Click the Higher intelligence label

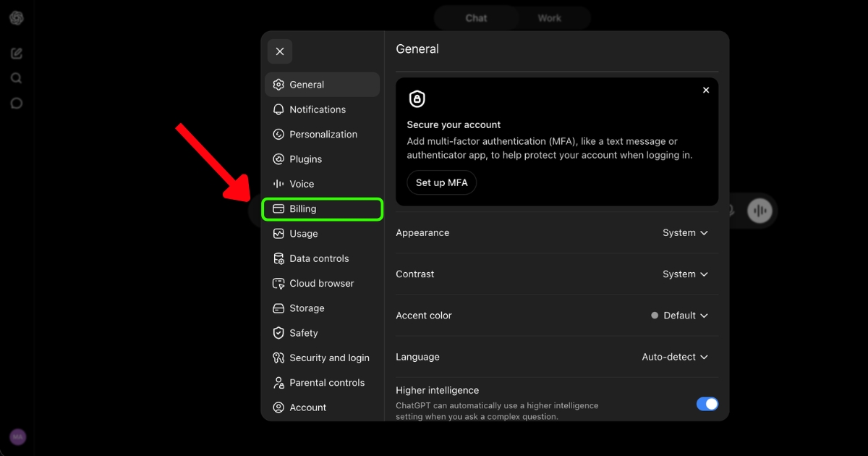pyautogui.click(x=437, y=390)
